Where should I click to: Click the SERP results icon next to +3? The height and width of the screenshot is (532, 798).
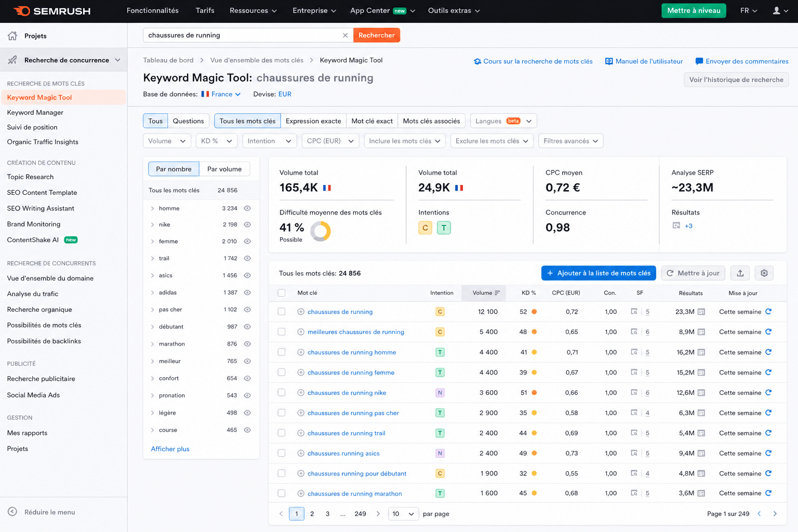676,225
